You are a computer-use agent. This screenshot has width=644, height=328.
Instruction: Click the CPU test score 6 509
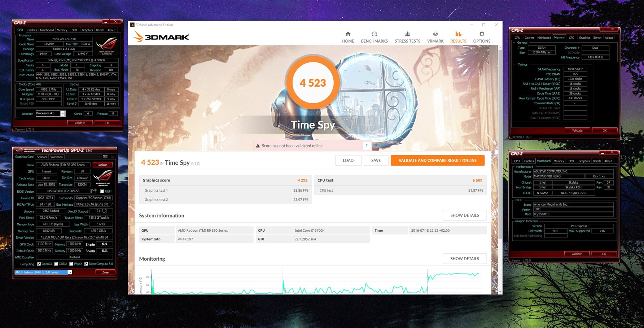pyautogui.click(x=477, y=180)
